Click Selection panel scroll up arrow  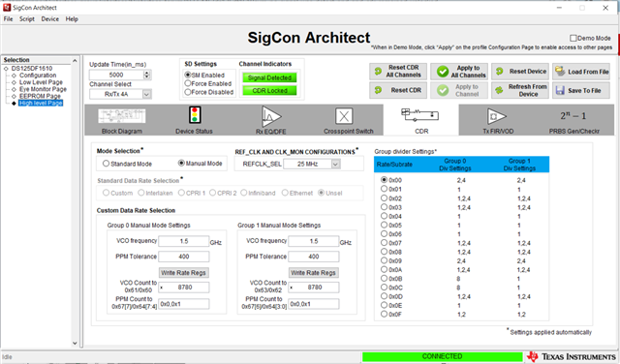(75, 60)
